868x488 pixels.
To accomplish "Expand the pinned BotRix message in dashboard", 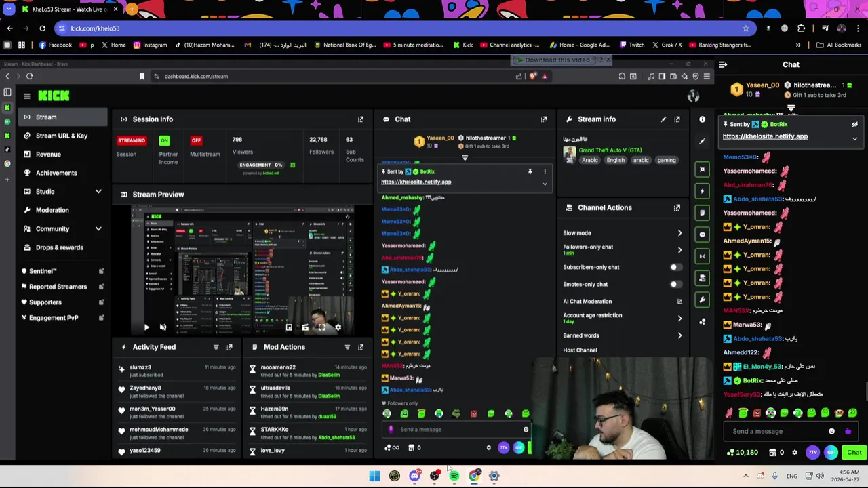I will pos(545,184).
